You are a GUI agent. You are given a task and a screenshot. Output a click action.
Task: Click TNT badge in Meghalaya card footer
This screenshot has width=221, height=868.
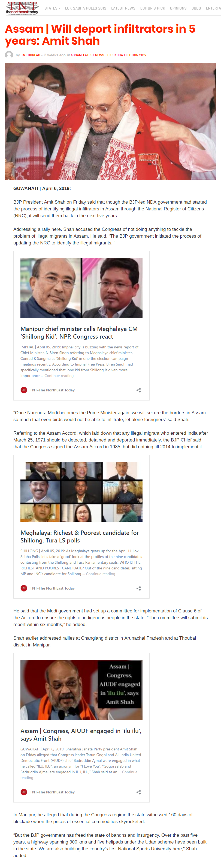24,588
